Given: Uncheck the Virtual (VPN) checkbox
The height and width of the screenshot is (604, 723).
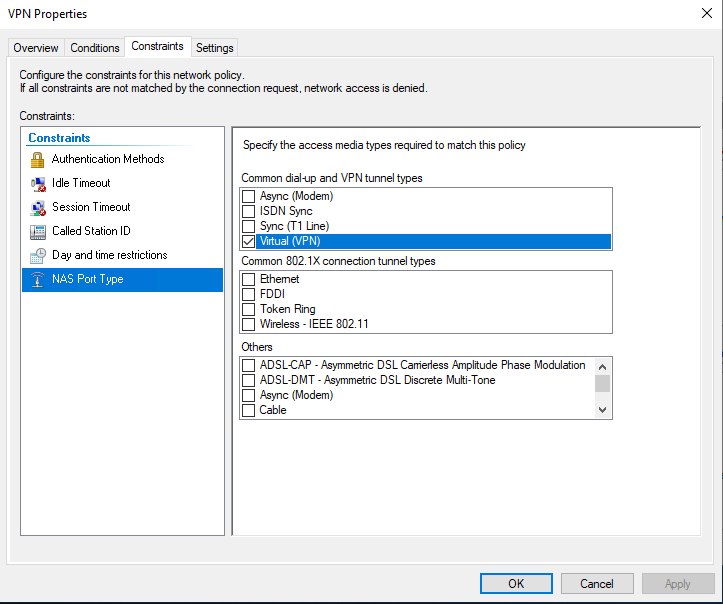Looking at the screenshot, I should (249, 241).
